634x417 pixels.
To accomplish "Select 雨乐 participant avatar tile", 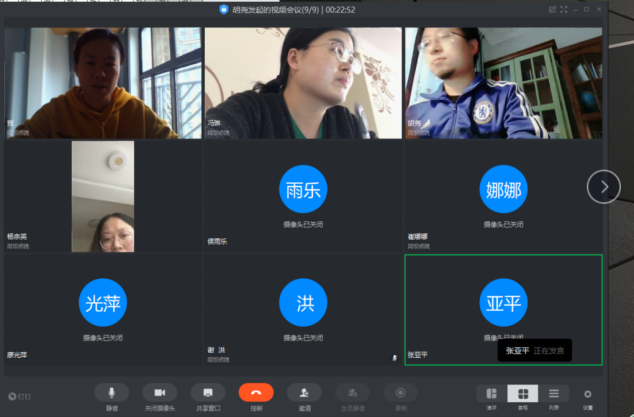I will pyautogui.click(x=303, y=189).
